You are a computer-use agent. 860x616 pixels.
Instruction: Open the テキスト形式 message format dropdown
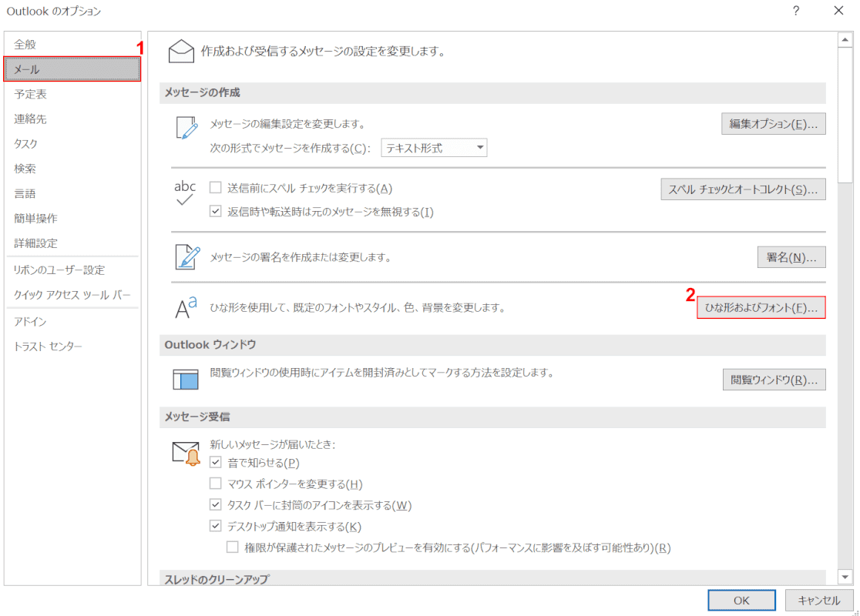coord(434,148)
